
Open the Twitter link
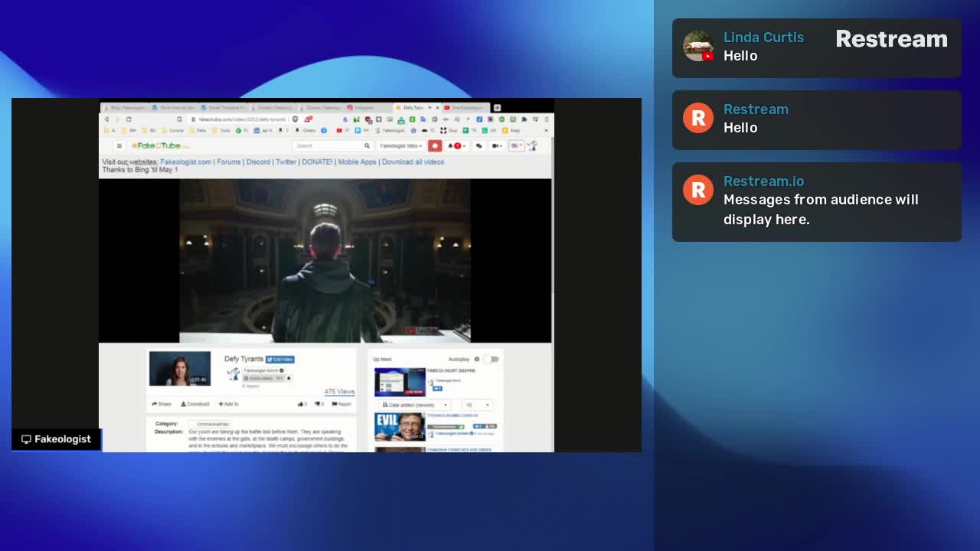point(286,162)
